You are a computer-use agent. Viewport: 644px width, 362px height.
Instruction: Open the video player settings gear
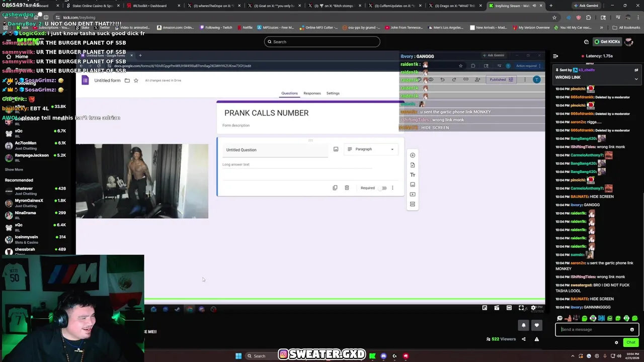(x=533, y=308)
